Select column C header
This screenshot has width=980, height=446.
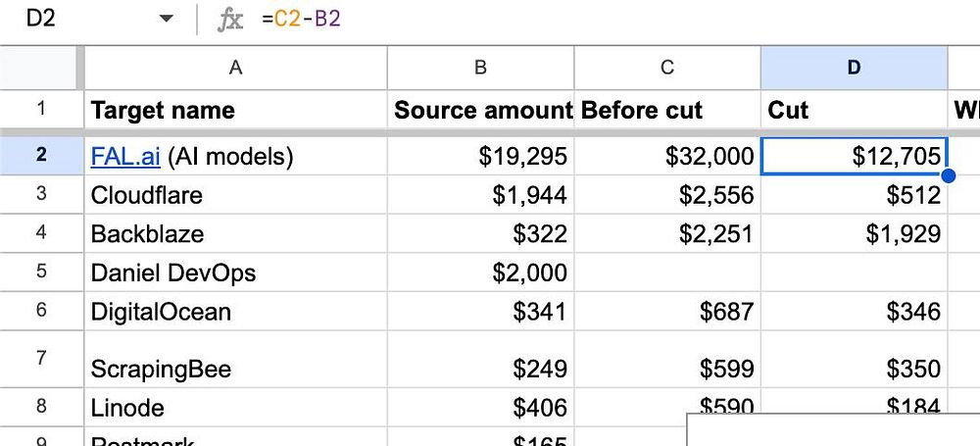(667, 68)
